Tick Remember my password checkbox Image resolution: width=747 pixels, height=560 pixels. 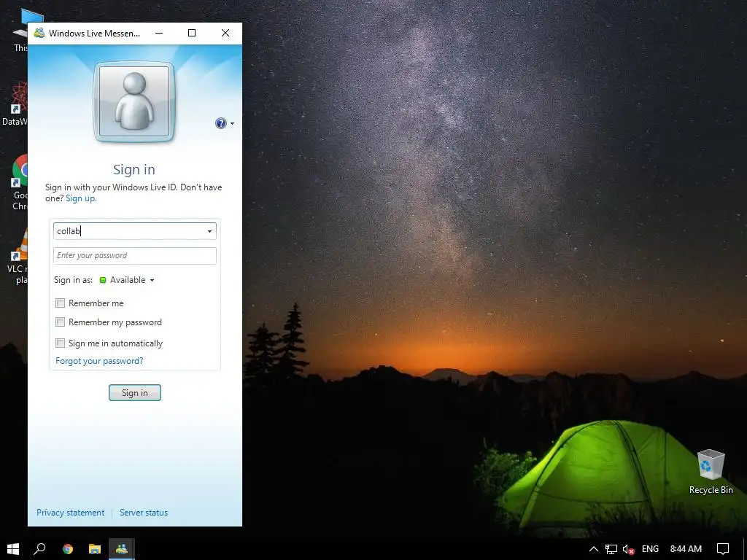(60, 322)
